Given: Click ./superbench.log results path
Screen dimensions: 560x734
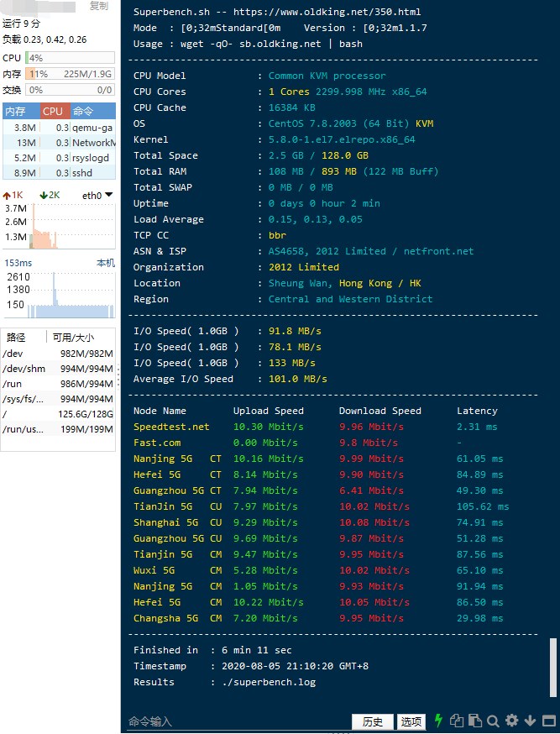Looking at the screenshot, I should pos(269,682).
